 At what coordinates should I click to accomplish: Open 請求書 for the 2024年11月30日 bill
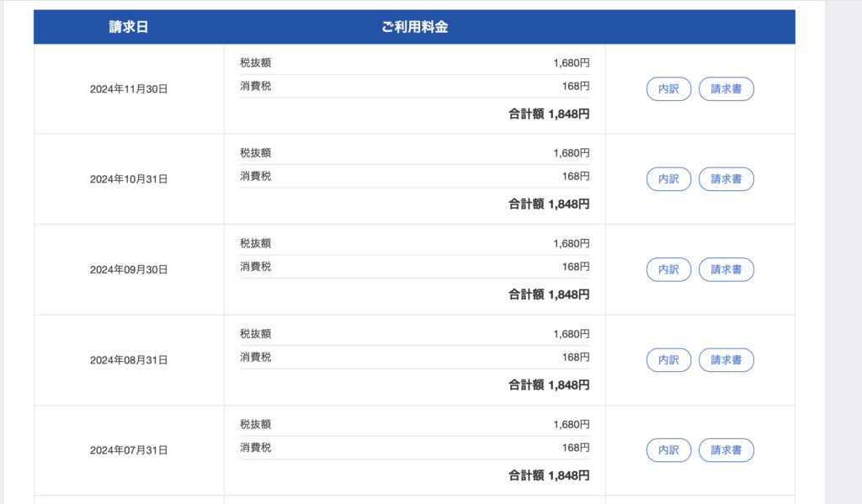726,89
